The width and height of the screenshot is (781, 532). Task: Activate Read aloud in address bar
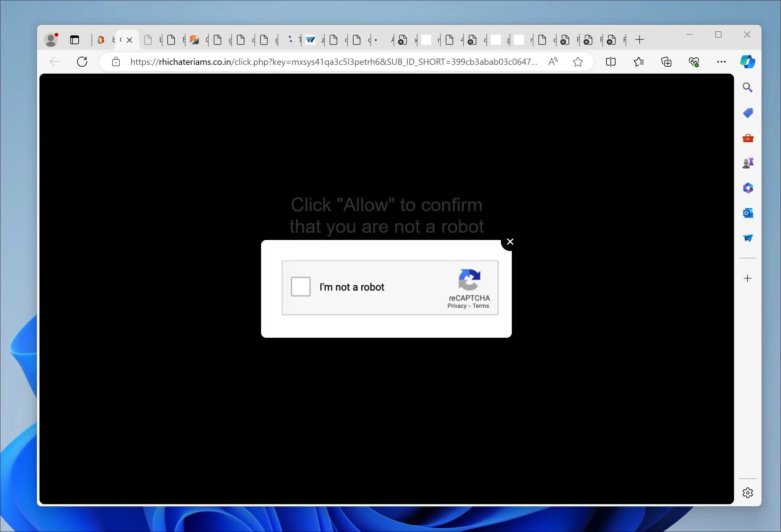coord(553,61)
